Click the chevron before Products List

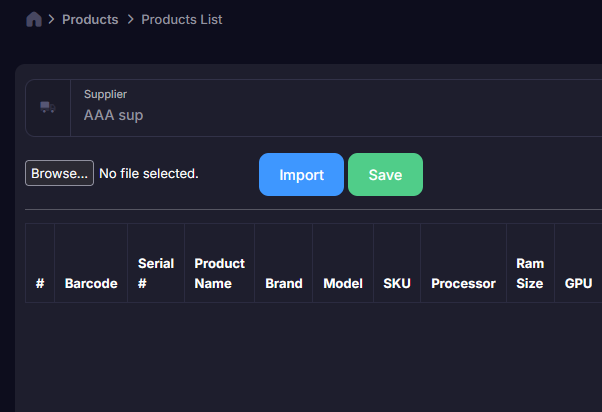coord(130,19)
